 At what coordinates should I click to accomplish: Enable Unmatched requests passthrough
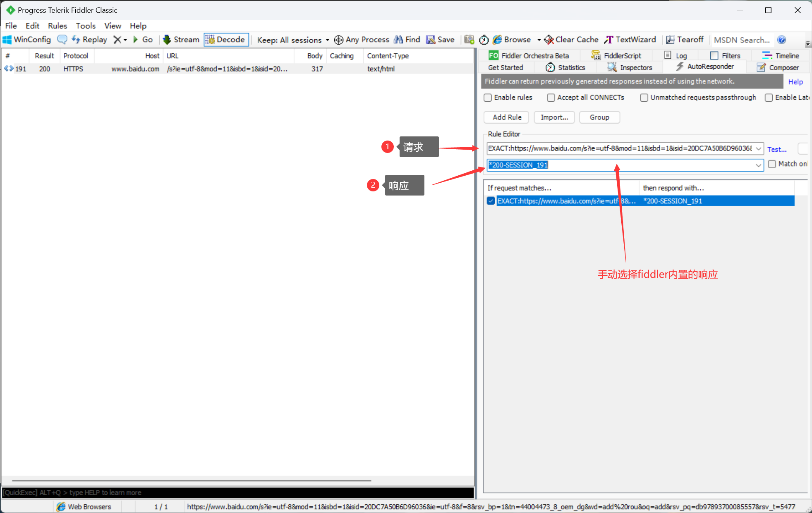click(644, 98)
